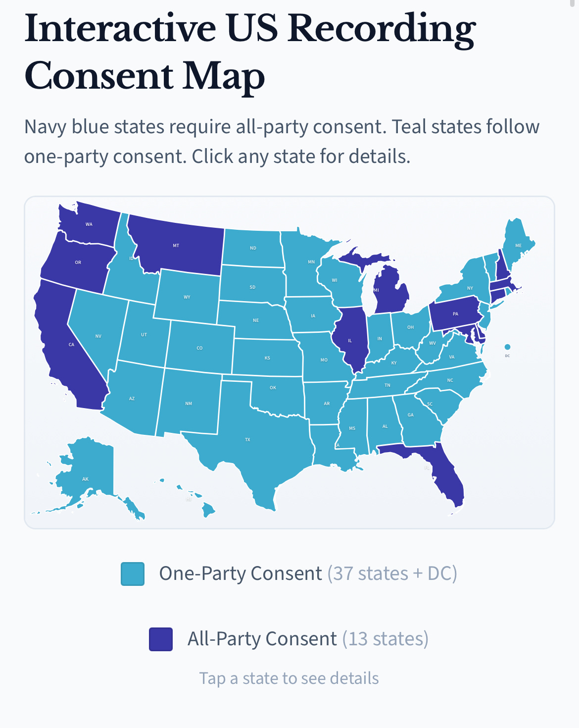Click the DC dot marker
The image size is (579, 728).
(507, 347)
